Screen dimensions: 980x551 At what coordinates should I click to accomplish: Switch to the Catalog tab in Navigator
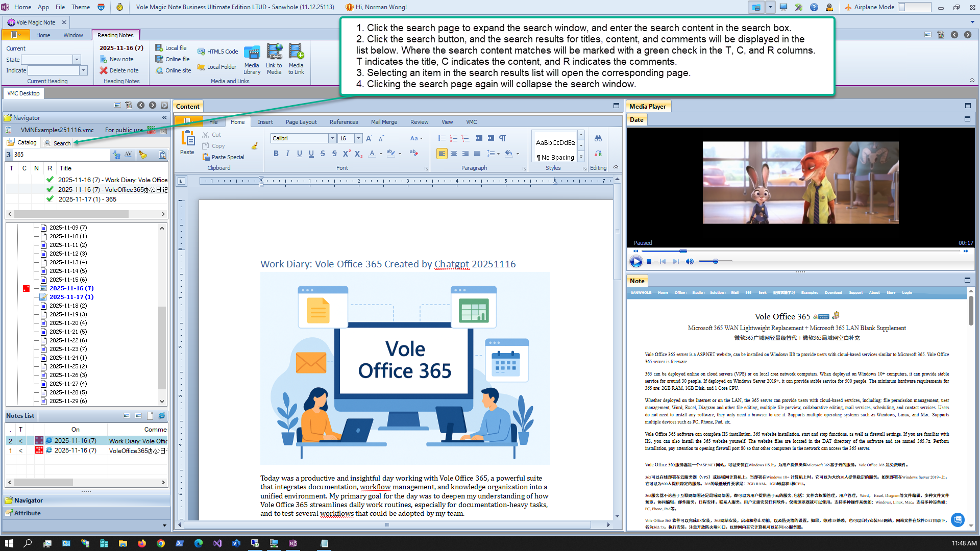[x=22, y=143]
